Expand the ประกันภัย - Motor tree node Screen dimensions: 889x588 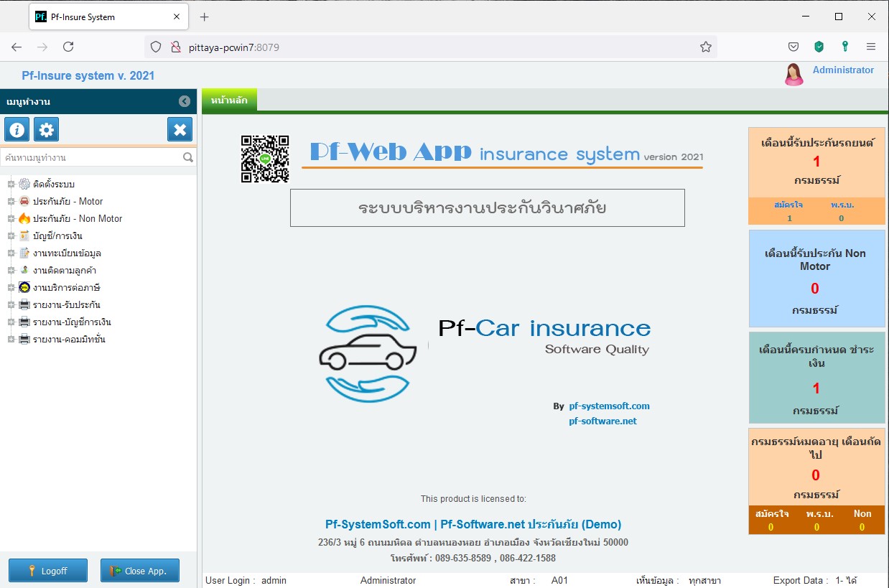point(11,202)
